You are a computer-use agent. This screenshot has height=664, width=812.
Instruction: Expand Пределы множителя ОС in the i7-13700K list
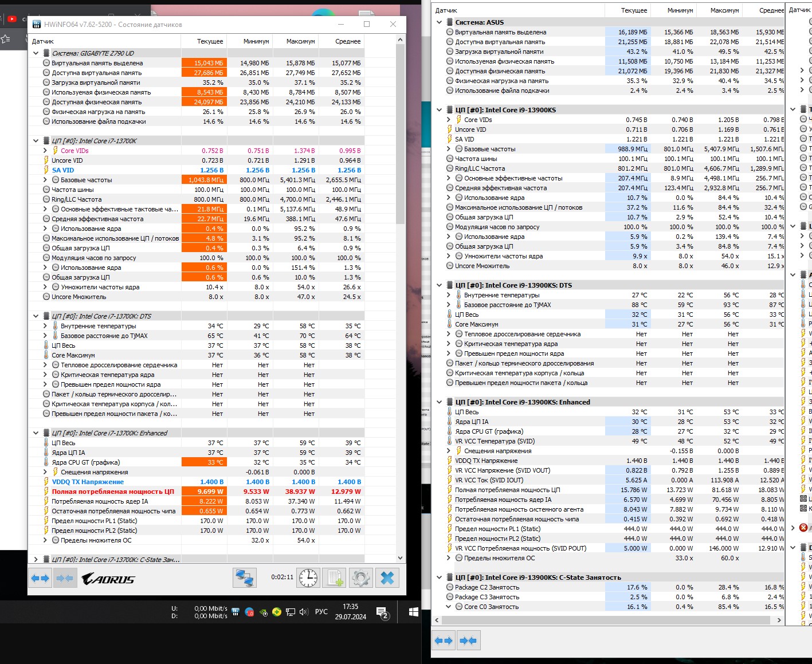pos(45,540)
